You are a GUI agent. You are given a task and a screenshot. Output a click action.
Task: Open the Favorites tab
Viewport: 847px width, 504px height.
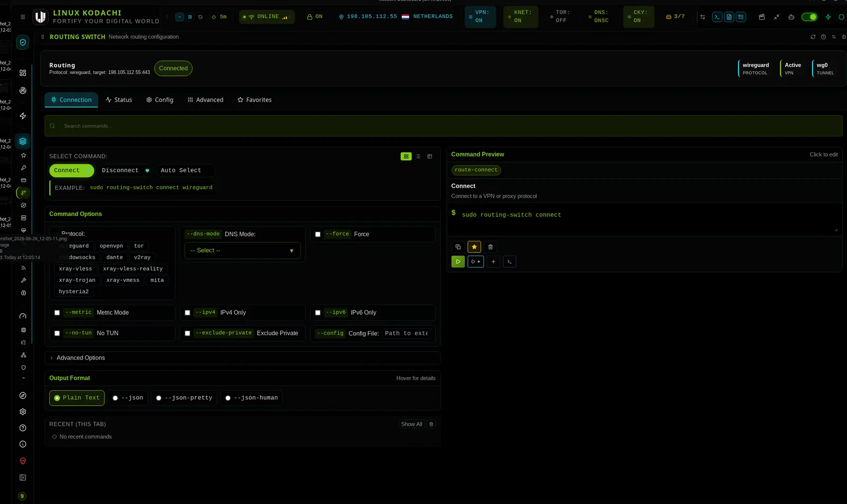(255, 100)
